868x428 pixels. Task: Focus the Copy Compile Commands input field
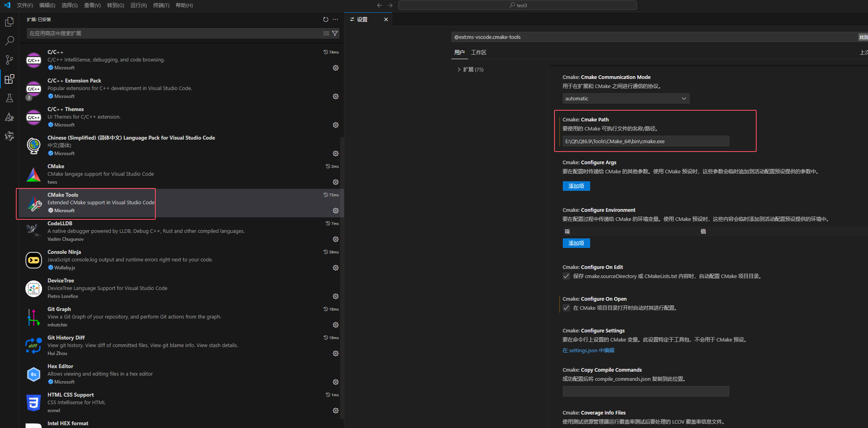646,391
